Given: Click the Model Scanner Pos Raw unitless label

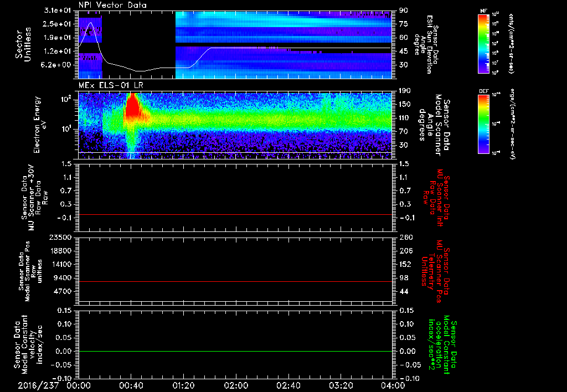Looking at the screenshot, I should pos(31,271).
